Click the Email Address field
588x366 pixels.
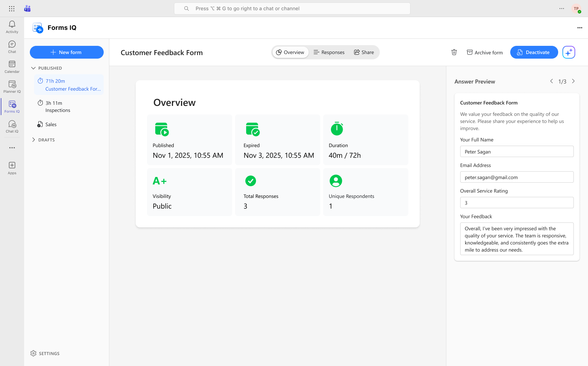point(517,177)
